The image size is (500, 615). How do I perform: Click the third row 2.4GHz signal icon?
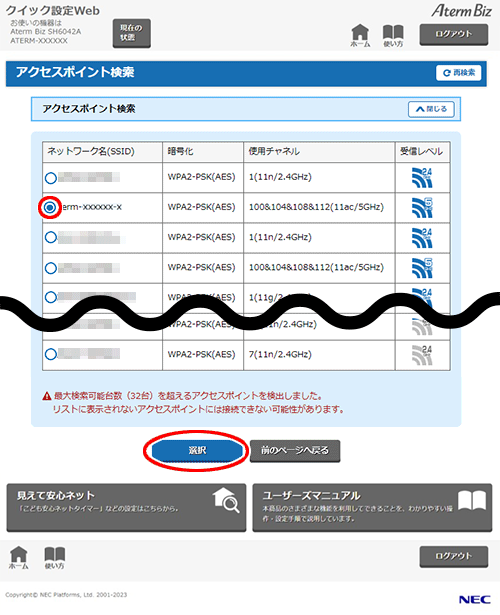pos(422,238)
